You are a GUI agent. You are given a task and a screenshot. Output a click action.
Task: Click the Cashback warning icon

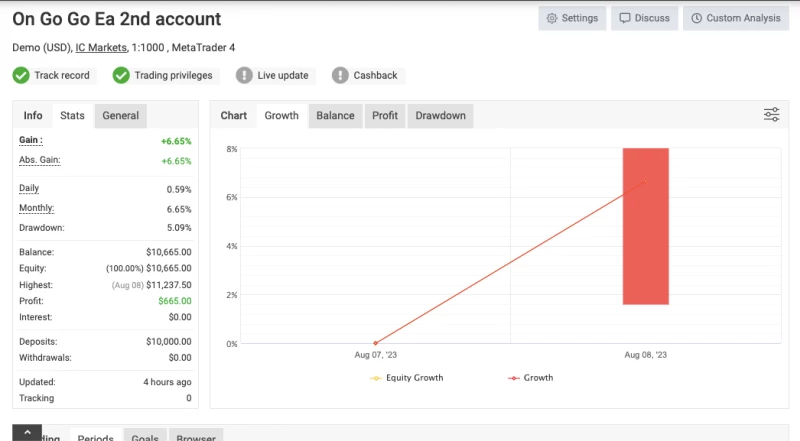[340, 75]
